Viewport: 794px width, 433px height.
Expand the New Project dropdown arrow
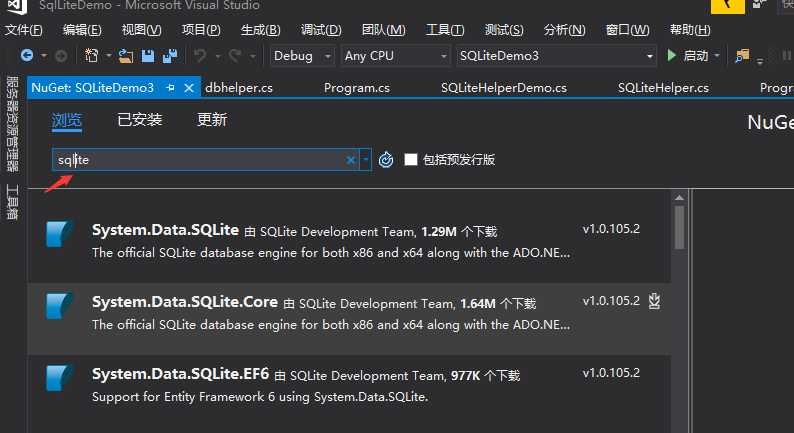pos(108,56)
